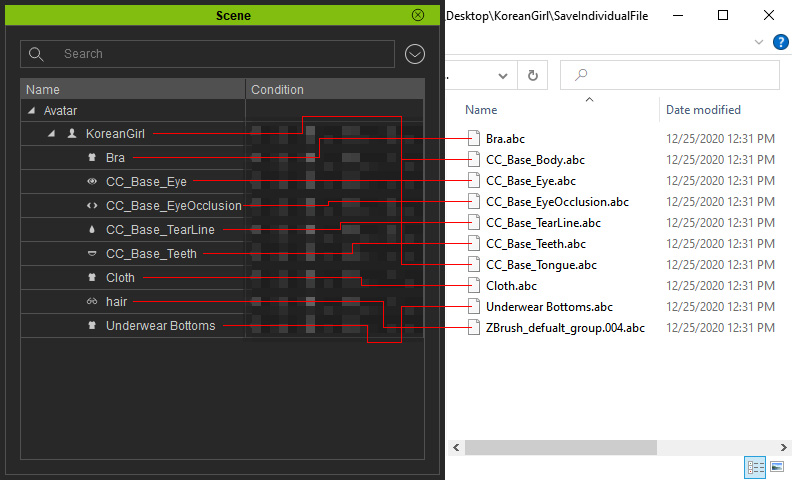Sort Explorer files by Date modified
This screenshot has width=793, height=480.
(703, 110)
